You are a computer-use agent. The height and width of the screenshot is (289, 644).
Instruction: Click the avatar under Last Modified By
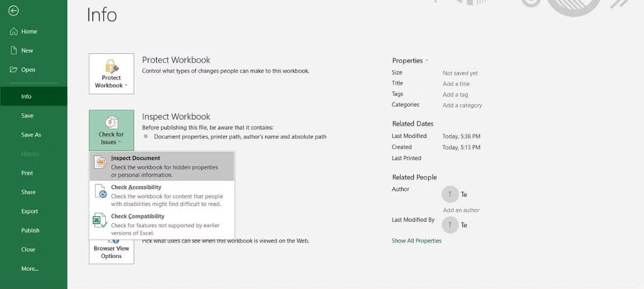tap(450, 225)
